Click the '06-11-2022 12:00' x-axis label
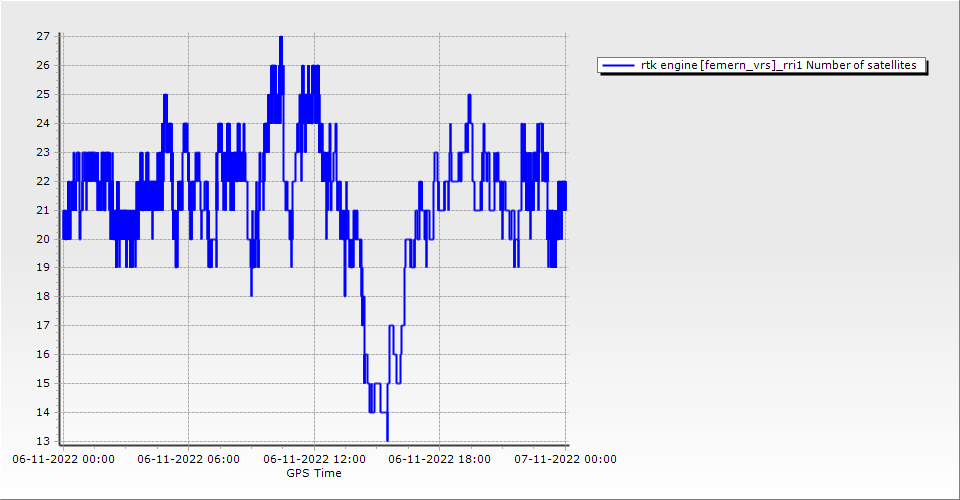The image size is (960, 500). [314, 459]
